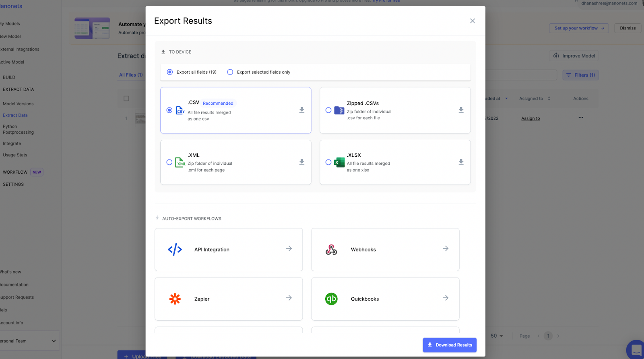Screen dimensions: 644x359
Task: Select the .XML format radio button
Action: point(169,162)
